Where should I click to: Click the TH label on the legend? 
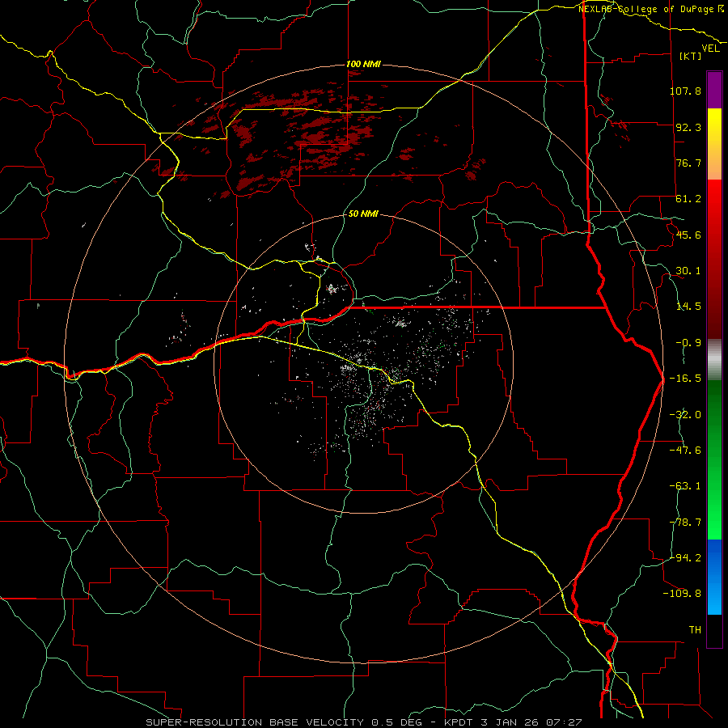pyautogui.click(x=695, y=630)
